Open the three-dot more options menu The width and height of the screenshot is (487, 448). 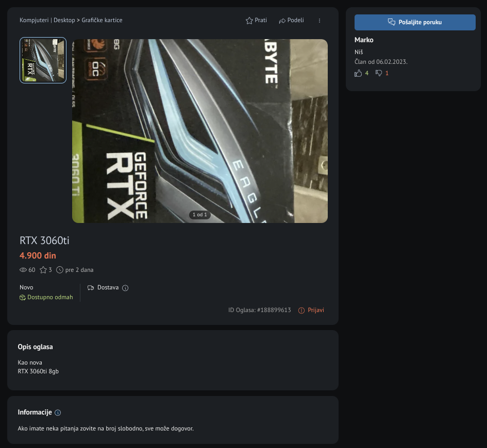point(320,21)
